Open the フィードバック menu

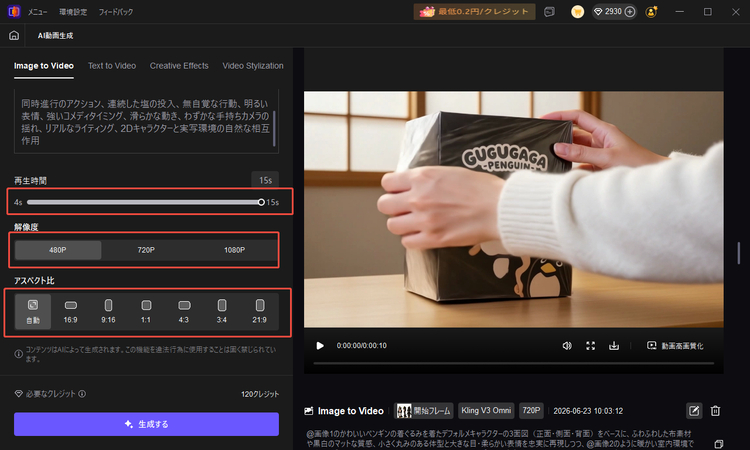[x=116, y=12]
